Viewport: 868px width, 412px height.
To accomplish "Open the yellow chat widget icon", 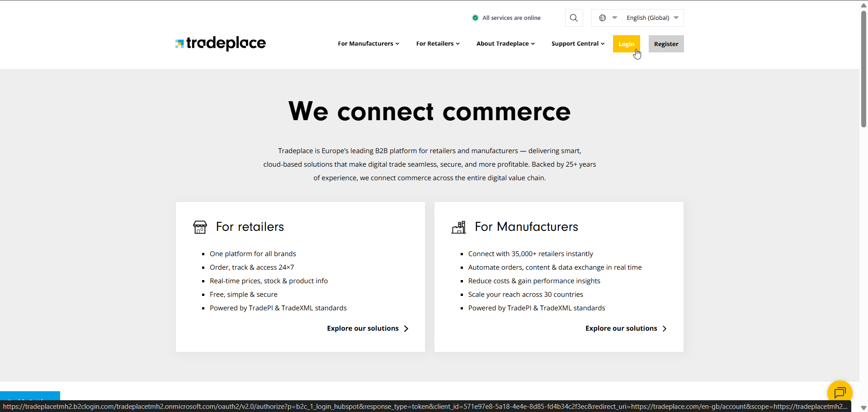I will (x=840, y=392).
